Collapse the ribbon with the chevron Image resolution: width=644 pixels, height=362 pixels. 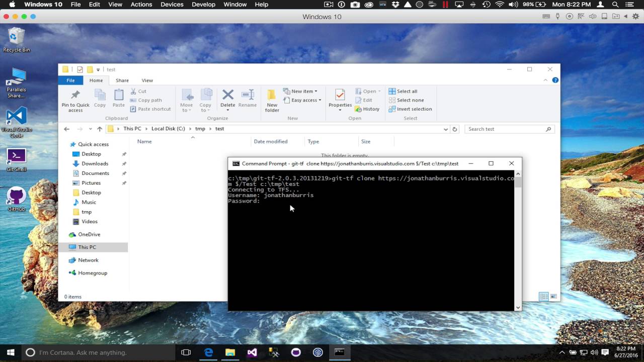click(546, 80)
